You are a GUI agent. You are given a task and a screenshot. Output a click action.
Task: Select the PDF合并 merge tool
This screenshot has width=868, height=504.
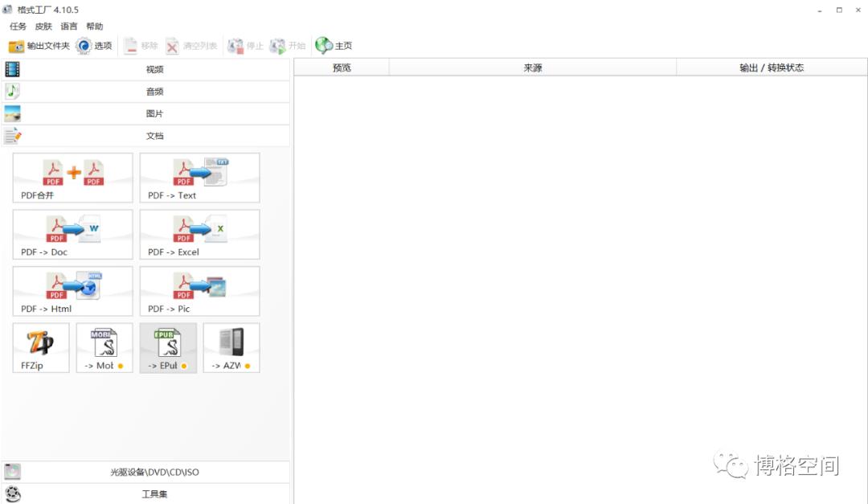coord(73,178)
